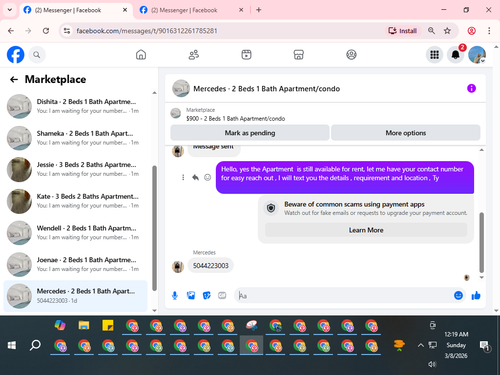Switch to first Messenger browser tab
This screenshot has width=500, height=375.
tap(75, 10)
